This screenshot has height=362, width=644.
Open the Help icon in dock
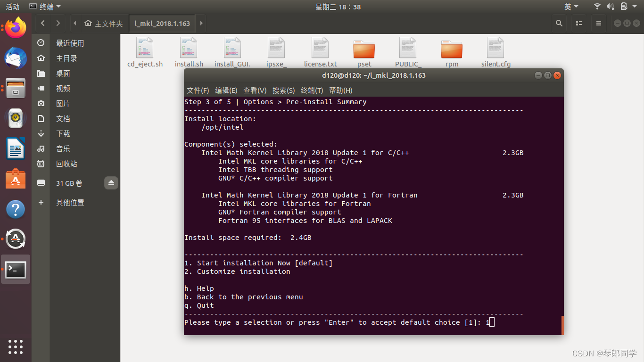point(16,209)
